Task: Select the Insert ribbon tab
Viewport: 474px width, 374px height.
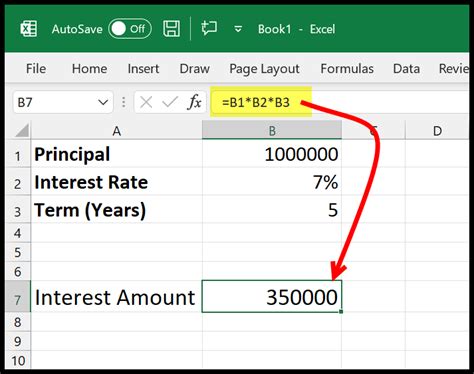Action: (143, 69)
